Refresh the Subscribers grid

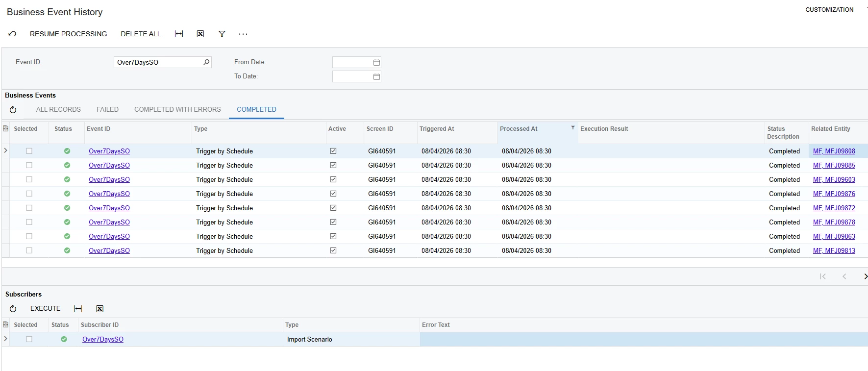pyautogui.click(x=13, y=309)
